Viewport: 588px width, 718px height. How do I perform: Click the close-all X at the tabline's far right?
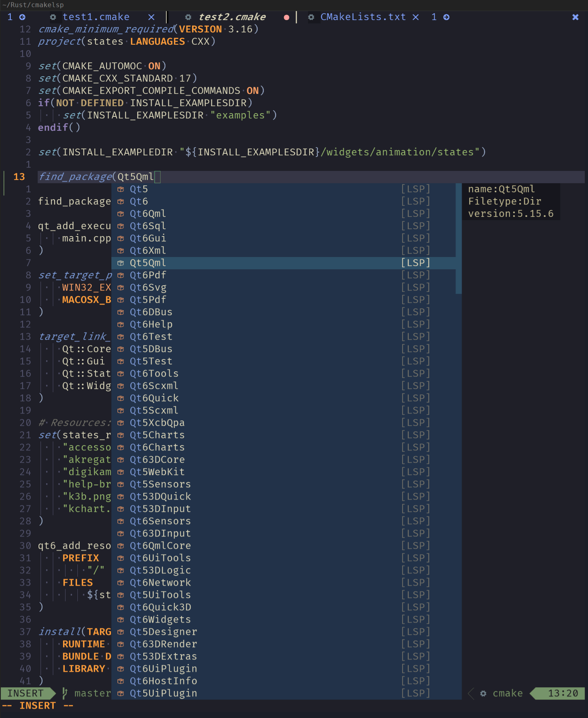pos(575,17)
